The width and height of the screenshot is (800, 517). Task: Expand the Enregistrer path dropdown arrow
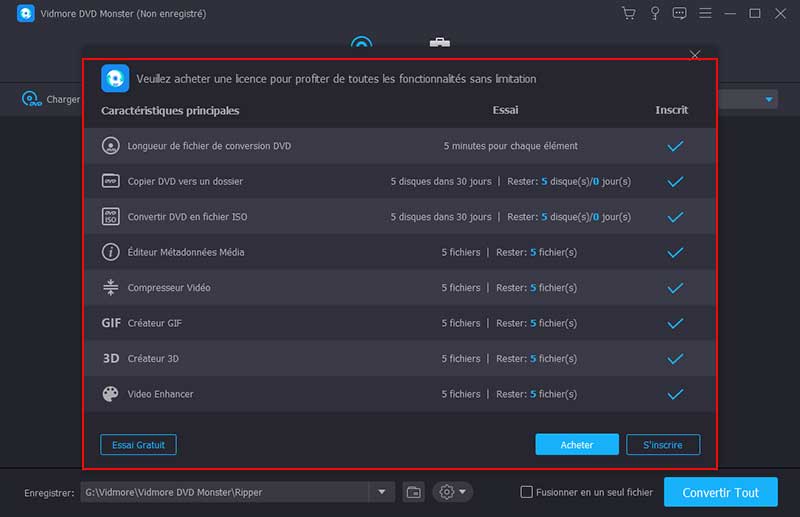pyautogui.click(x=382, y=492)
